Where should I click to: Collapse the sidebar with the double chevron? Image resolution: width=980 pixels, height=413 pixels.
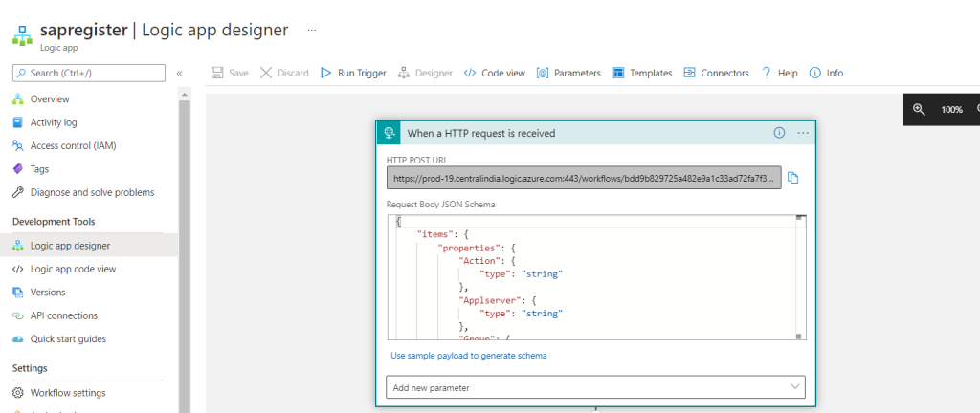coord(179,73)
